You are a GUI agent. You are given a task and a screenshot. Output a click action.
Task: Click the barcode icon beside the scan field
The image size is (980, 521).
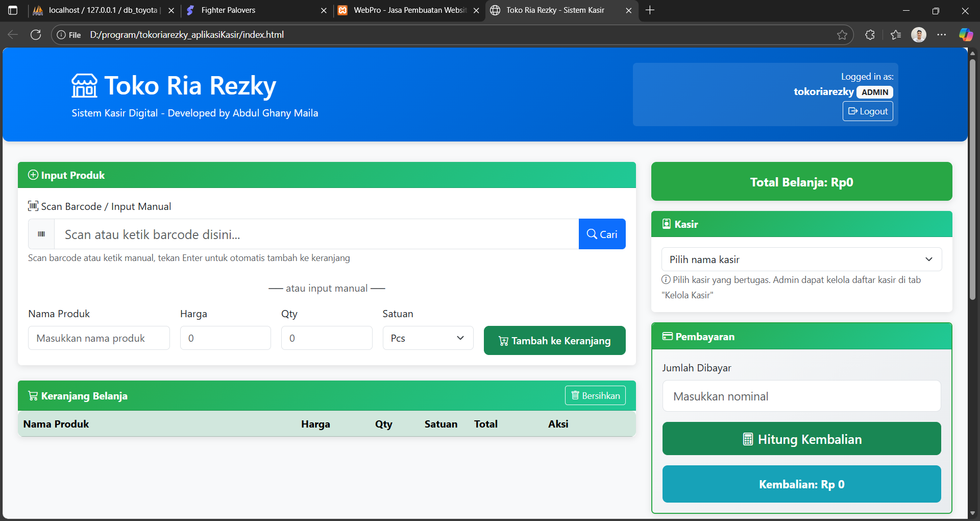click(41, 234)
